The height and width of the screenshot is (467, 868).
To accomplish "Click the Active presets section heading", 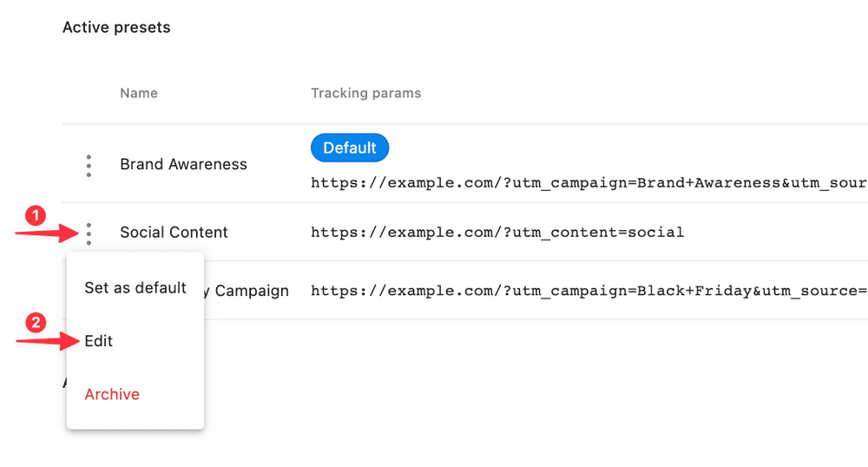I will pyautogui.click(x=116, y=28).
